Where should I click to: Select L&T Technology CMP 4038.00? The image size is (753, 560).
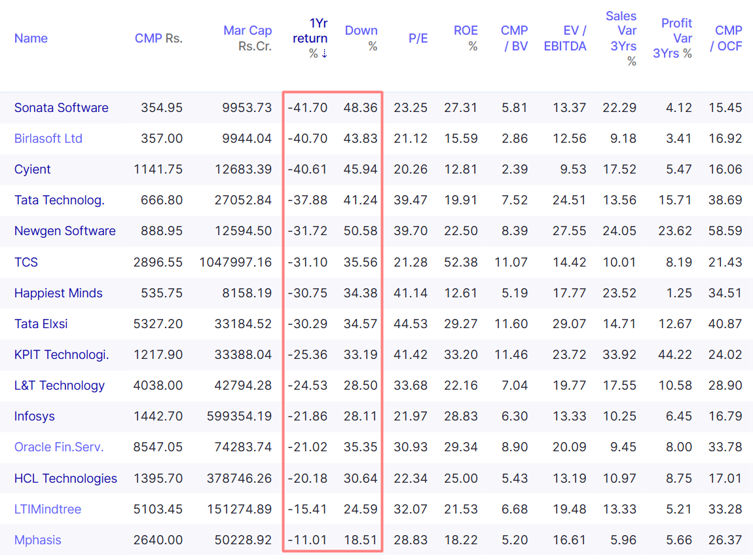(x=158, y=385)
